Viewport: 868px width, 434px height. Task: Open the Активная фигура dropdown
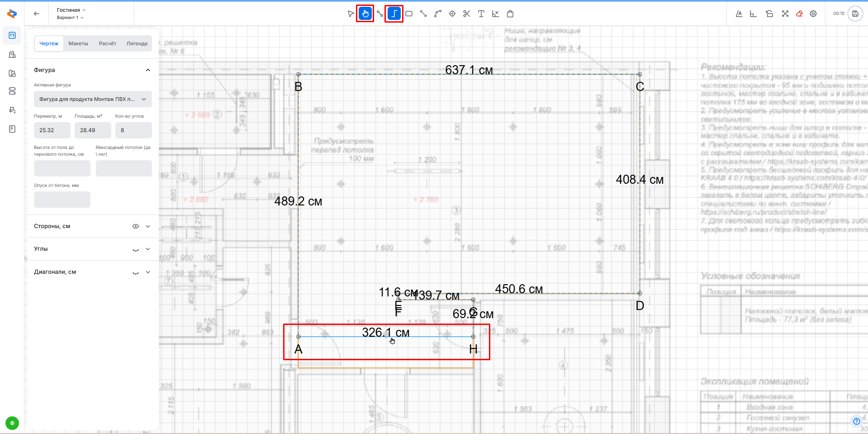[93, 99]
